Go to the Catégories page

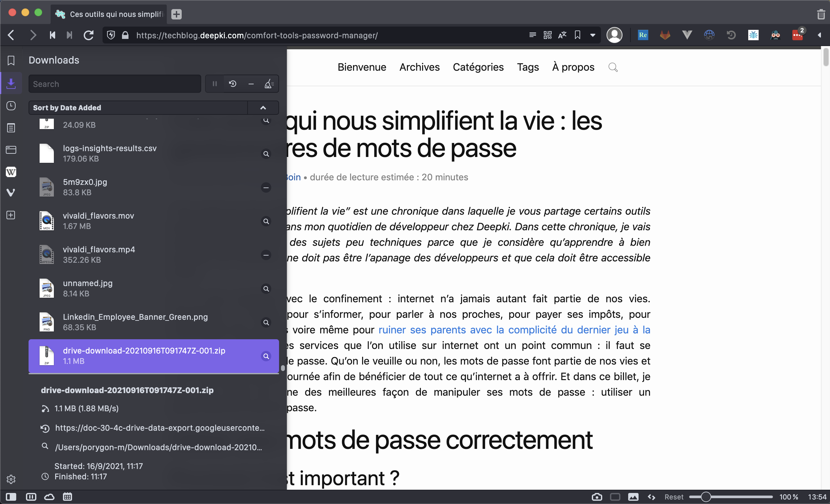[478, 67]
